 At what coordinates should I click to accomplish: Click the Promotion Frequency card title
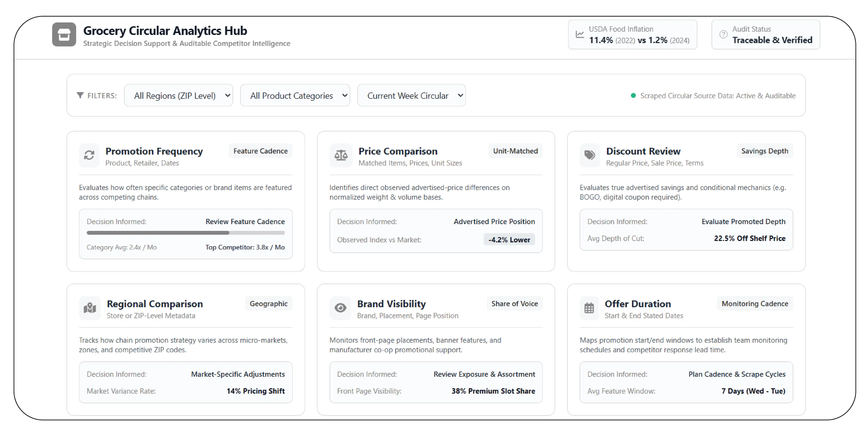coord(154,151)
